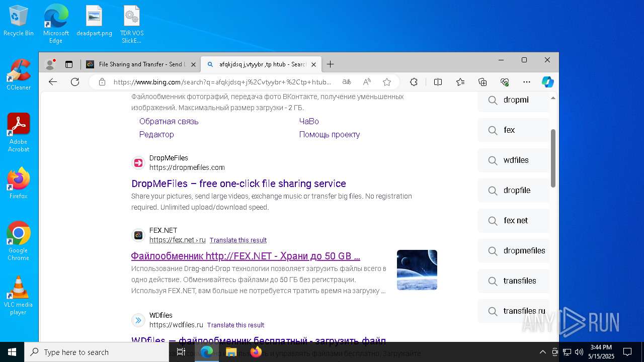Toggle split screen view icon

click(438, 82)
